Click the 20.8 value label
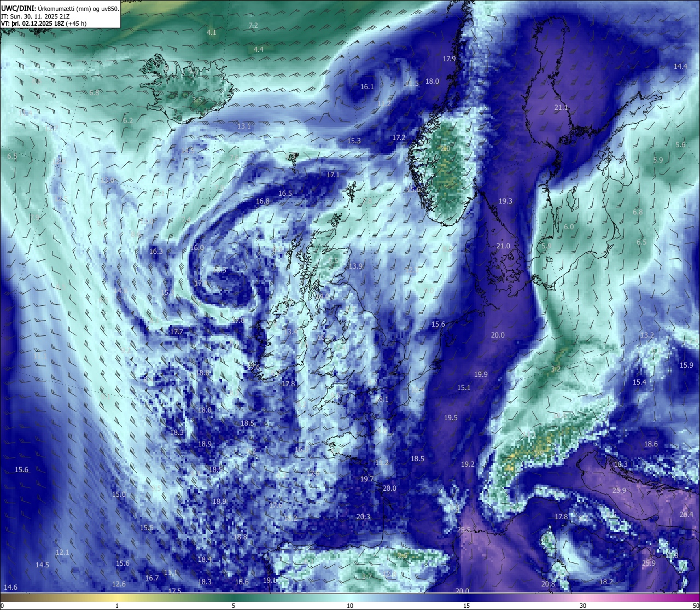The width and height of the screenshot is (700, 610). click(x=548, y=584)
